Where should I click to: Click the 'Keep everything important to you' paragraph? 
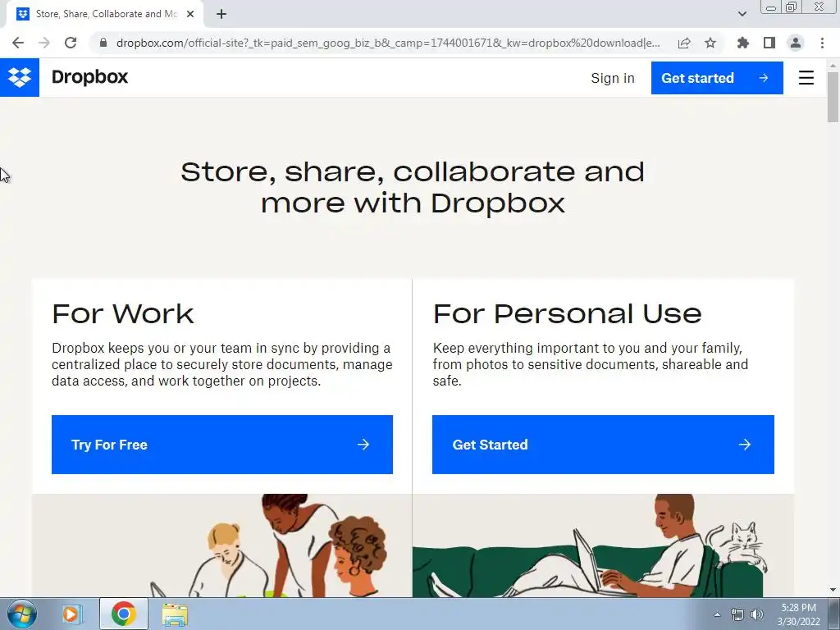tap(591, 364)
